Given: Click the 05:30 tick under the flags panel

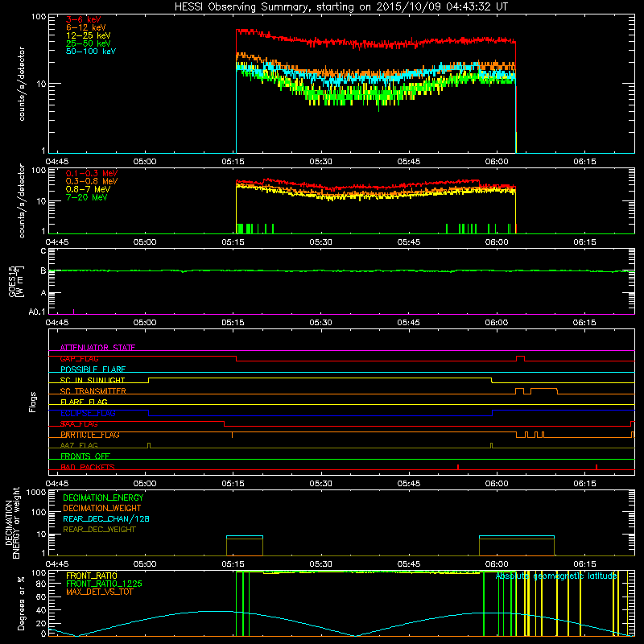Looking at the screenshot, I should coord(320,483).
